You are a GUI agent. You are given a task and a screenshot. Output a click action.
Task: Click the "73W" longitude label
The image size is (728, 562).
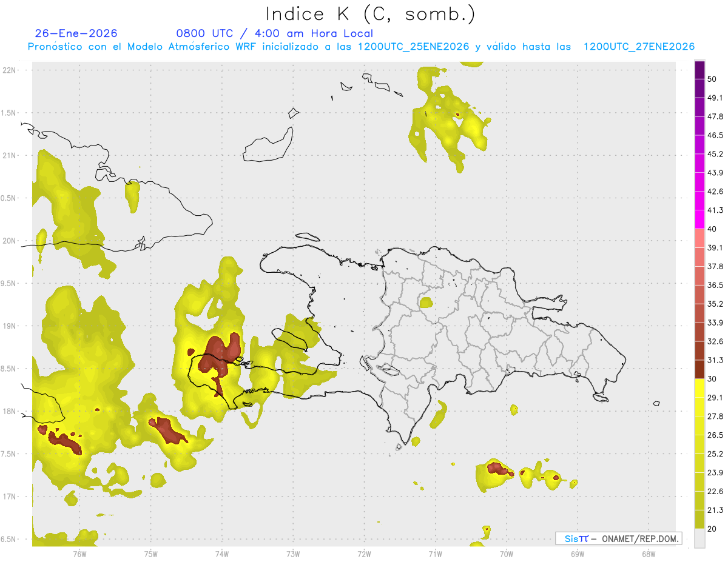coord(293,554)
